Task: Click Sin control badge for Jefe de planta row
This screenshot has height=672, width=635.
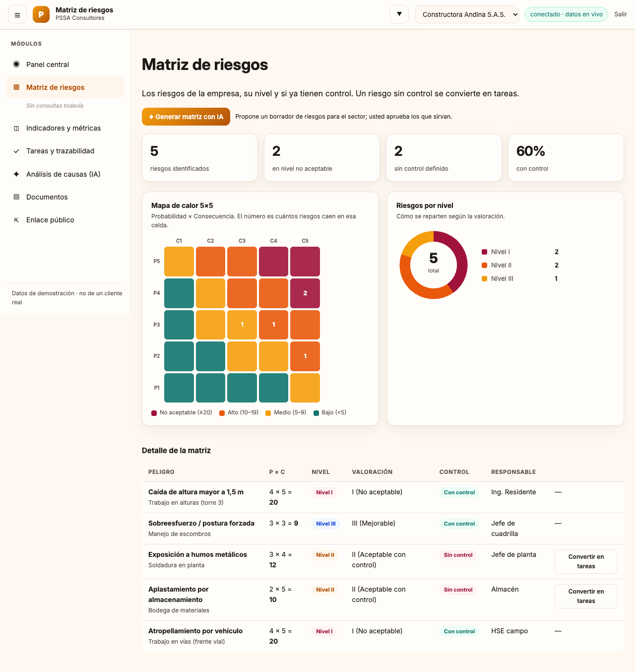Action: click(458, 555)
